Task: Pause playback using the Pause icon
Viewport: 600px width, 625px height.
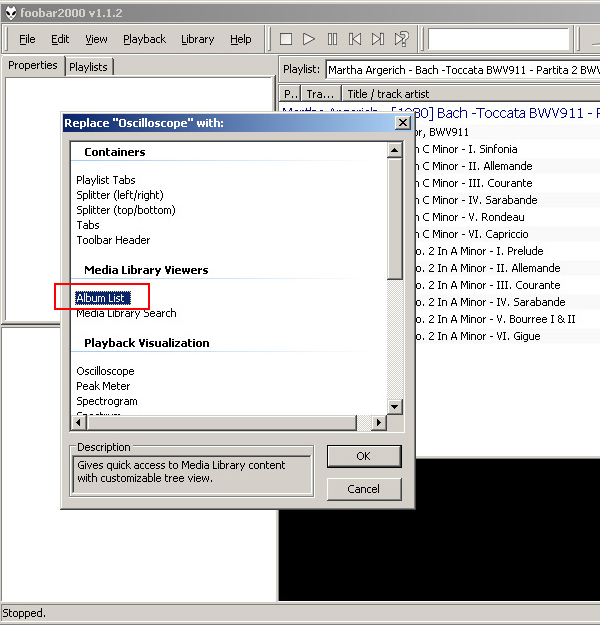Action: (x=332, y=39)
